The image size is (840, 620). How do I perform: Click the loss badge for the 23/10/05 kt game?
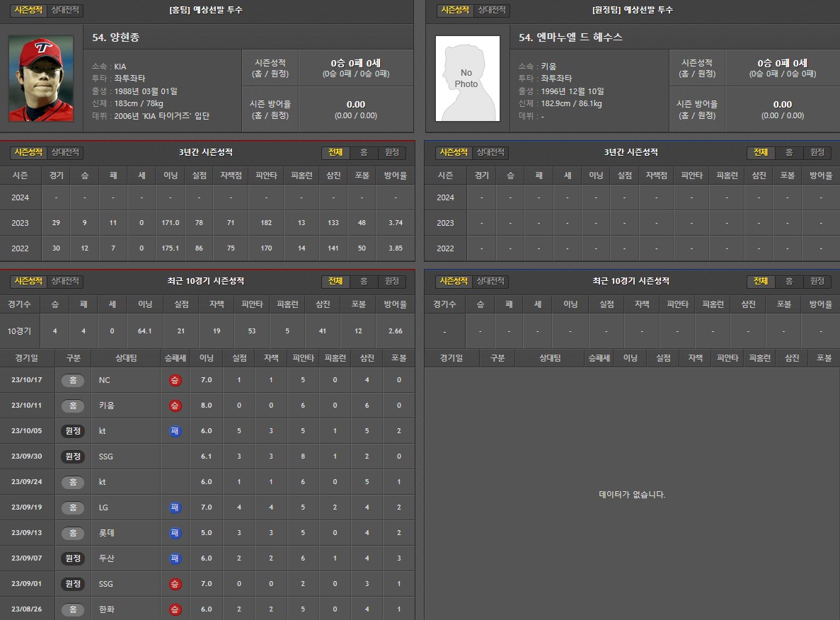coord(175,431)
